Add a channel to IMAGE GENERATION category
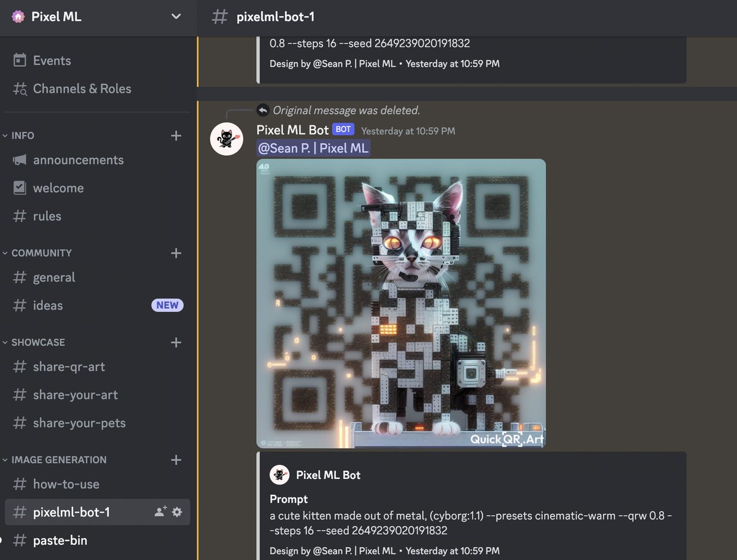The height and width of the screenshot is (560, 737). click(x=176, y=460)
